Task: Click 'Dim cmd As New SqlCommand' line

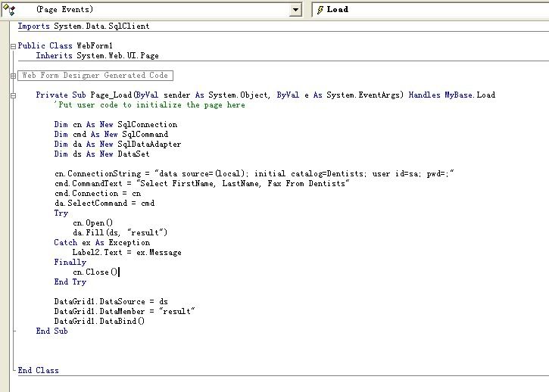Action: [x=111, y=135]
